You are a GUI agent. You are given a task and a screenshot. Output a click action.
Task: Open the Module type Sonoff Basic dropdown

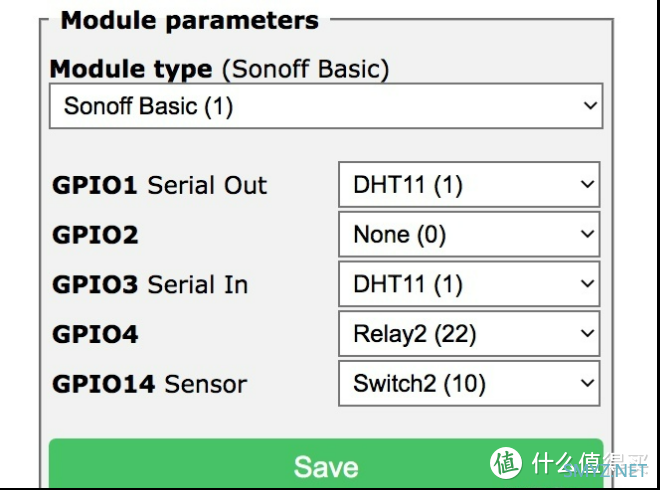326,106
